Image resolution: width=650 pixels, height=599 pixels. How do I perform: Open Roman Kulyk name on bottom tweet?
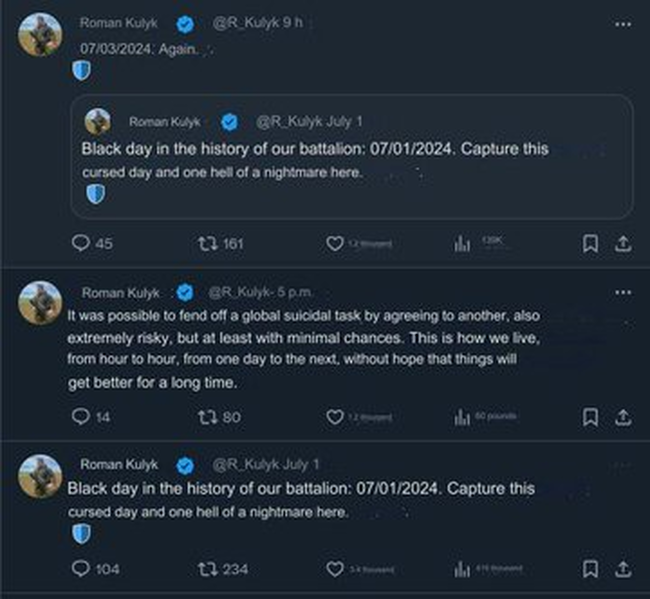click(x=119, y=464)
